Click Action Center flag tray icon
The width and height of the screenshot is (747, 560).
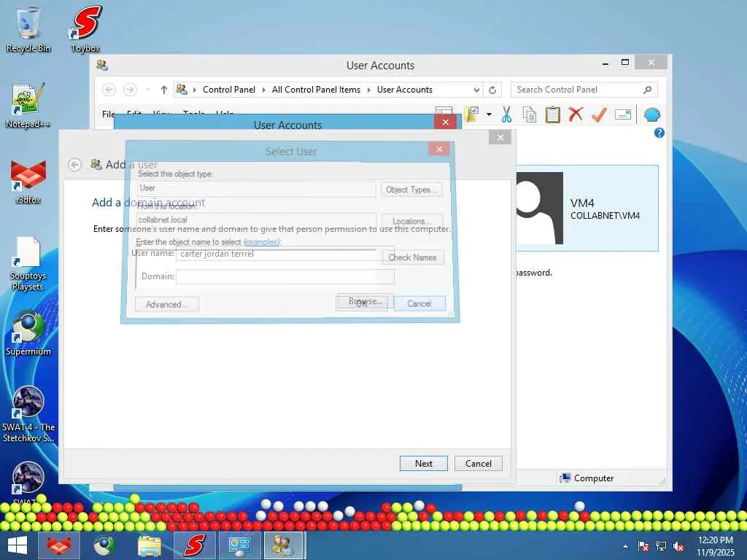(643, 546)
